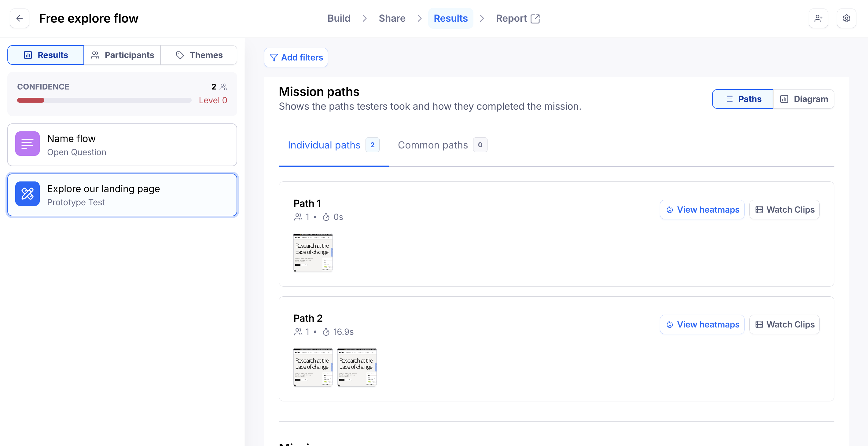Go to the Build step
This screenshot has width=868, height=446.
coord(339,18)
